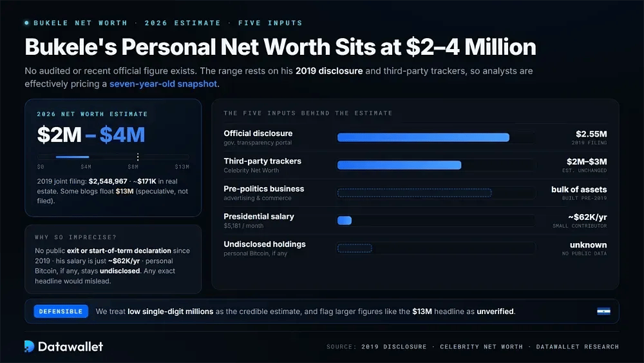This screenshot has height=363, width=644.
Task: Click the teal dot before Bukele Net Worth
Action: 26,23
